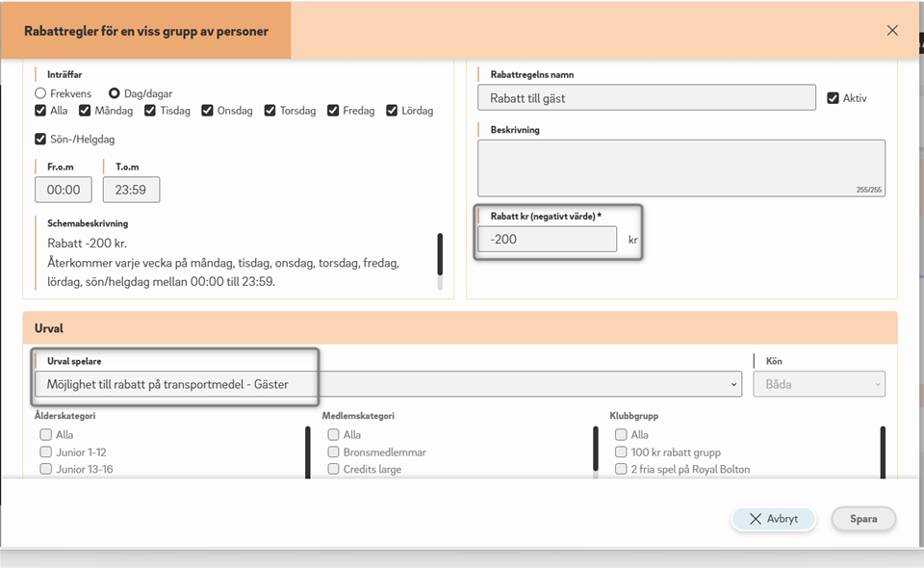
Task: Toggle the Lördag checkbox
Action: [x=392, y=111]
